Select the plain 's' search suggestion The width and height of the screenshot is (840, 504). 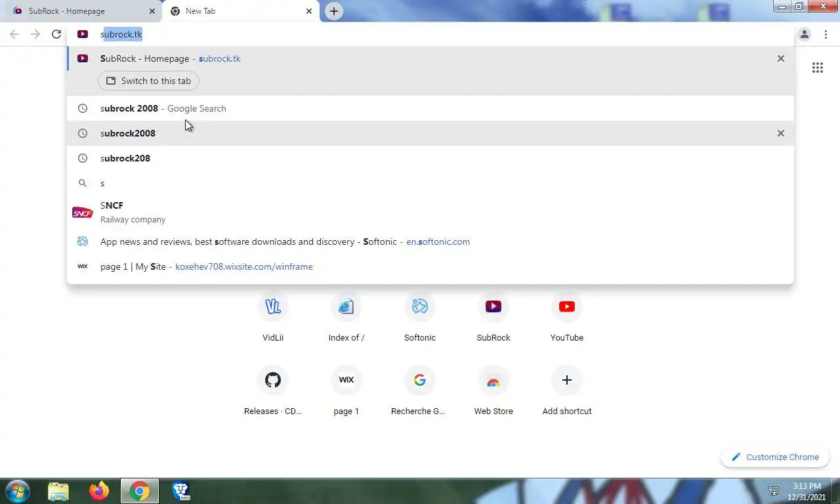pyautogui.click(x=430, y=183)
